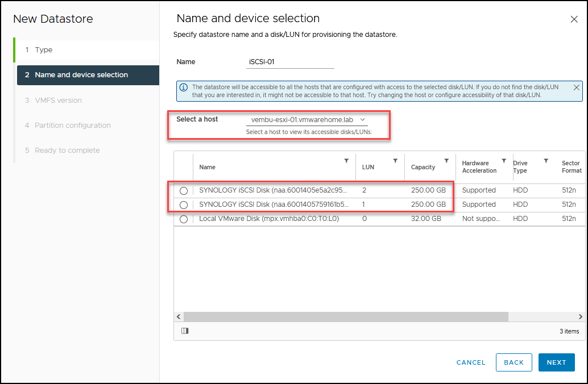
Task: Filter the Capacity column
Action: coord(446,161)
